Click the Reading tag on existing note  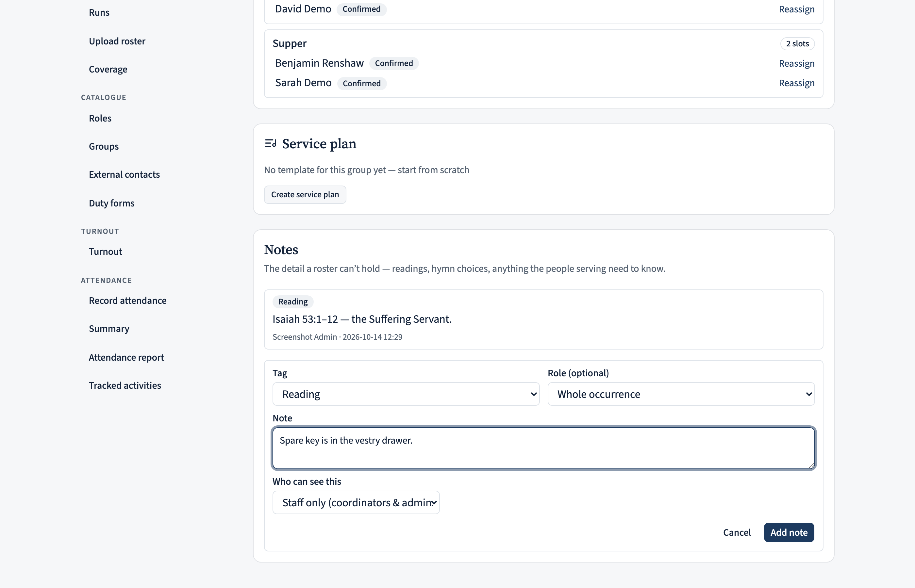pos(293,302)
